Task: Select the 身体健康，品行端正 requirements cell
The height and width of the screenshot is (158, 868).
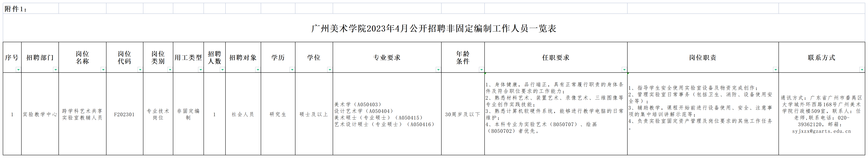Action: pos(556,114)
